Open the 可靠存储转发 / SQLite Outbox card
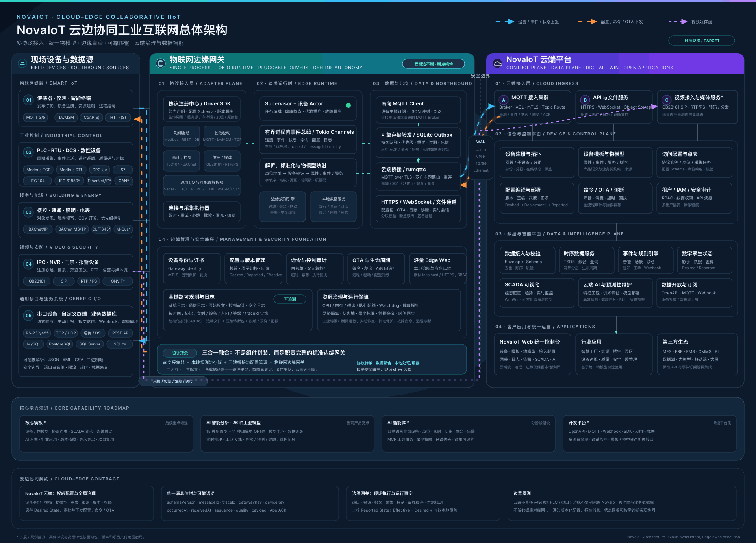The image size is (756, 543). (418, 142)
